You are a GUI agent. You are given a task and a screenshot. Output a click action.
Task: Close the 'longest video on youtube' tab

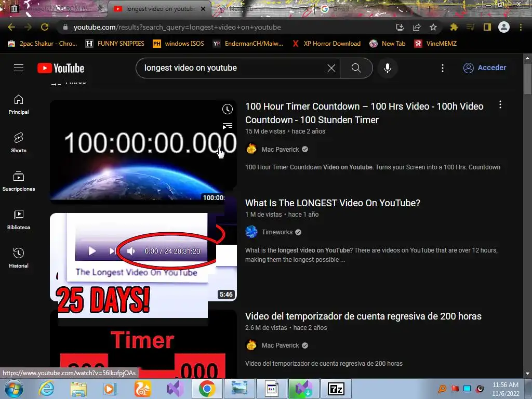pyautogui.click(x=203, y=9)
